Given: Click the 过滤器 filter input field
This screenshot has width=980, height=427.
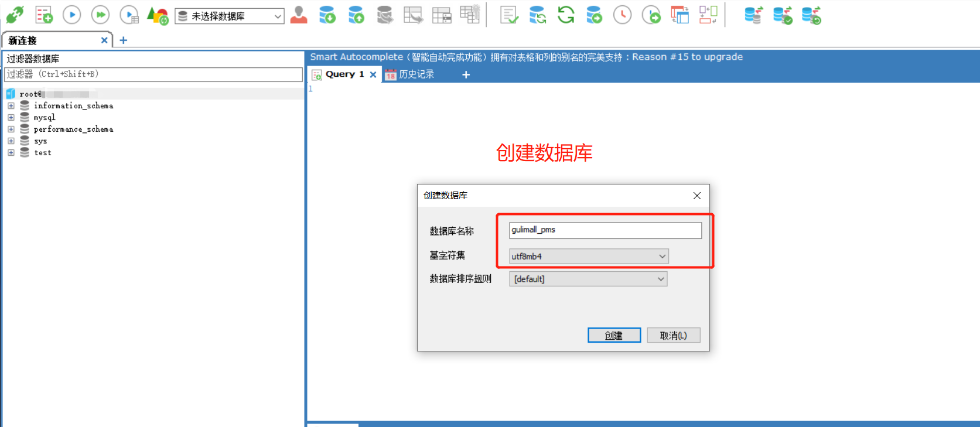Looking at the screenshot, I should pos(153,74).
